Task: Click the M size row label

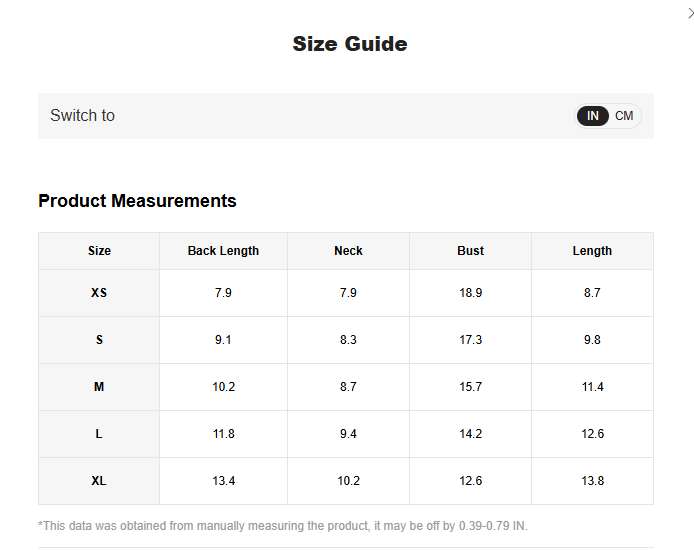Action: 99,387
